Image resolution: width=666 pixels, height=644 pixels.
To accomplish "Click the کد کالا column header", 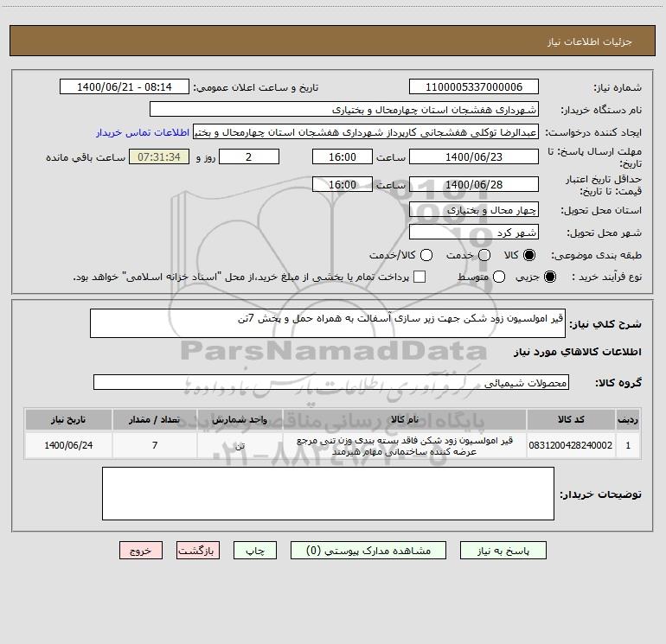I will [571, 419].
